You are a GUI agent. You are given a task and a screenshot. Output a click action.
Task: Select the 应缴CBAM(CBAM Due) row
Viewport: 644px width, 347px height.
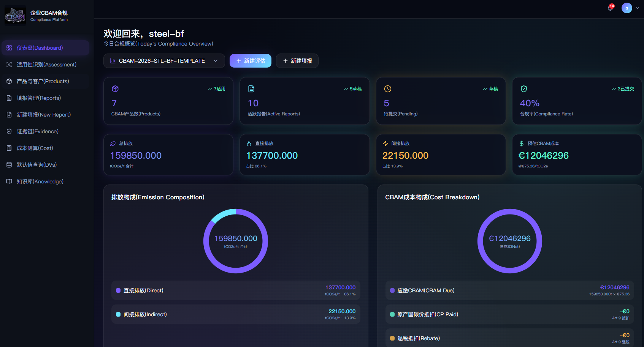point(510,290)
